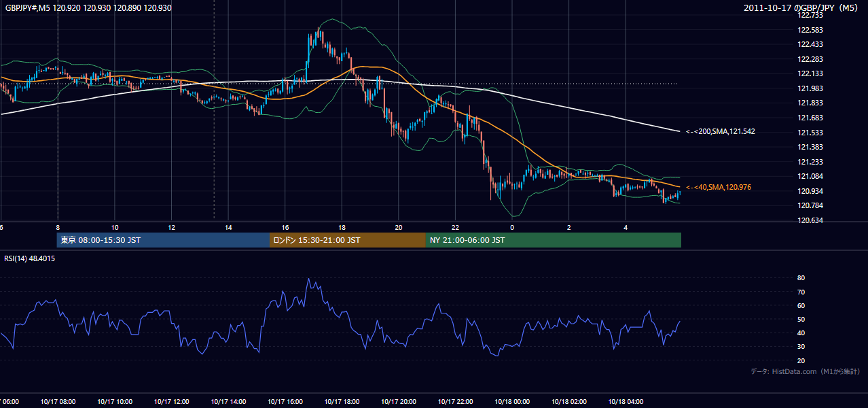Click the 10/18 02:00 time axis label

point(569,401)
